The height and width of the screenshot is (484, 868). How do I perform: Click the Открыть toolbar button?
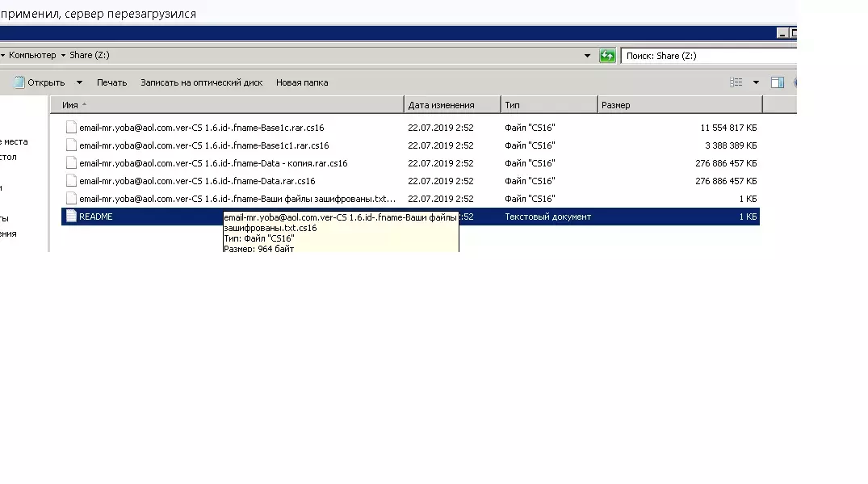click(40, 82)
